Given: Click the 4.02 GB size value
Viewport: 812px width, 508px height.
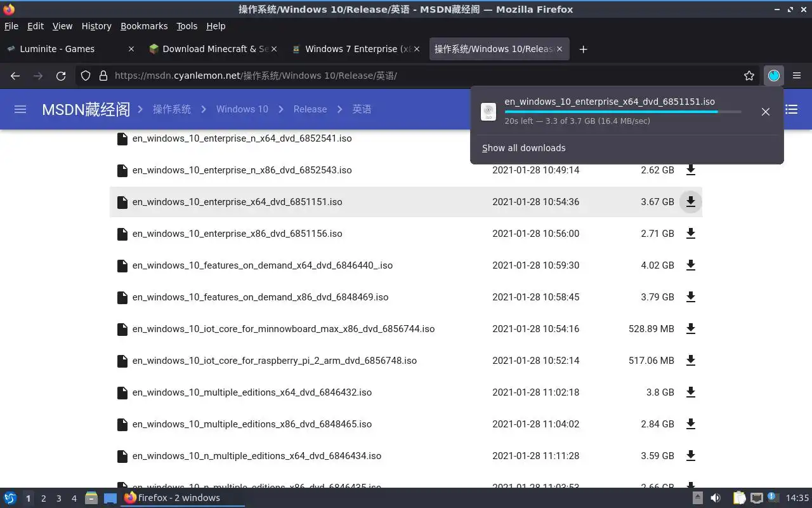Looking at the screenshot, I should pos(657,265).
